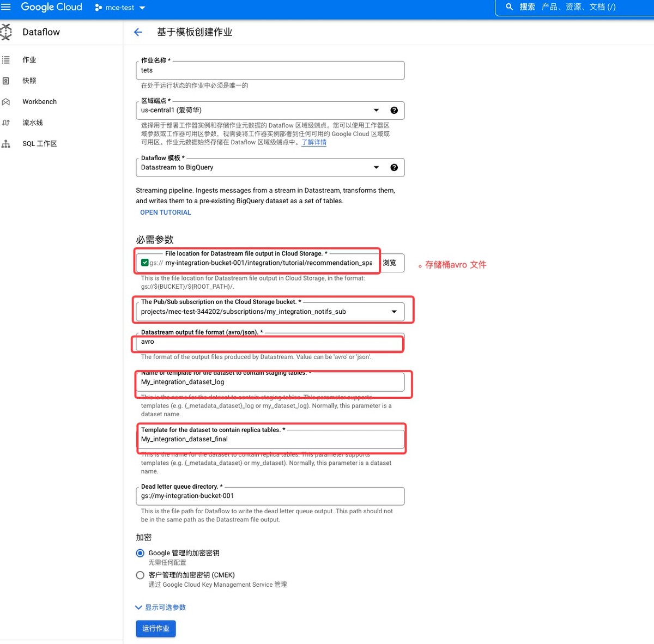Image resolution: width=654 pixels, height=644 pixels.
Task: Click the Google Cloud logo
Action: click(x=51, y=7)
